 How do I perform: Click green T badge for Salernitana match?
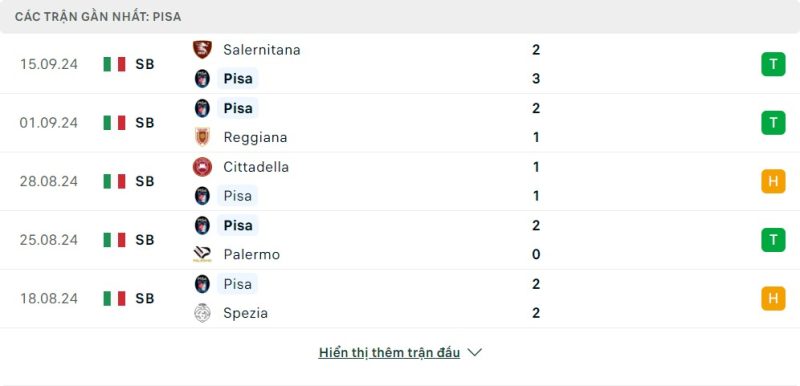[x=773, y=64]
